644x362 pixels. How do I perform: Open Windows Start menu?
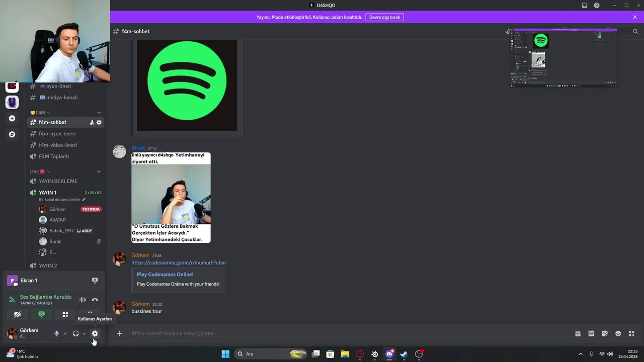225,354
